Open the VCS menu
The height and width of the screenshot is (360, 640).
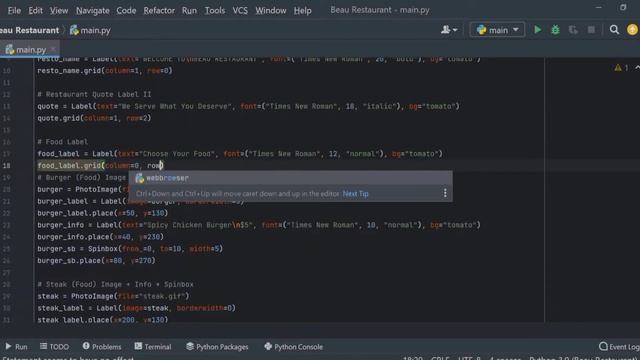(x=240, y=10)
